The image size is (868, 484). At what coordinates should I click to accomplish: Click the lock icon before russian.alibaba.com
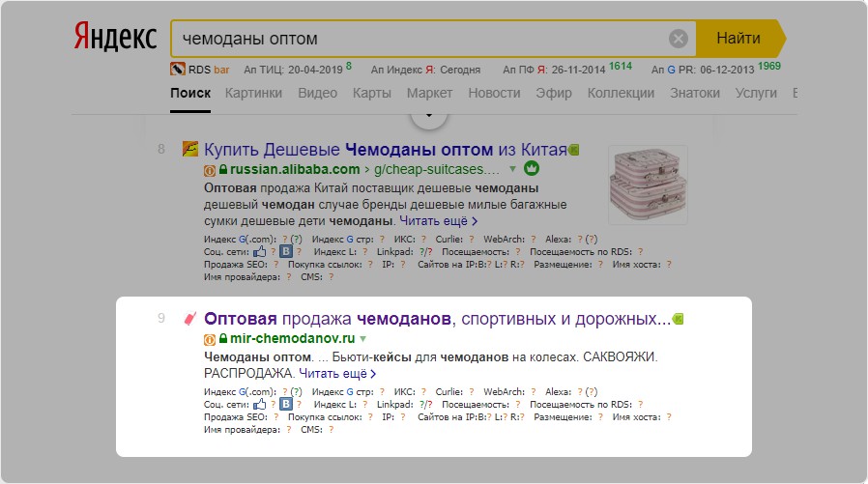click(x=223, y=169)
